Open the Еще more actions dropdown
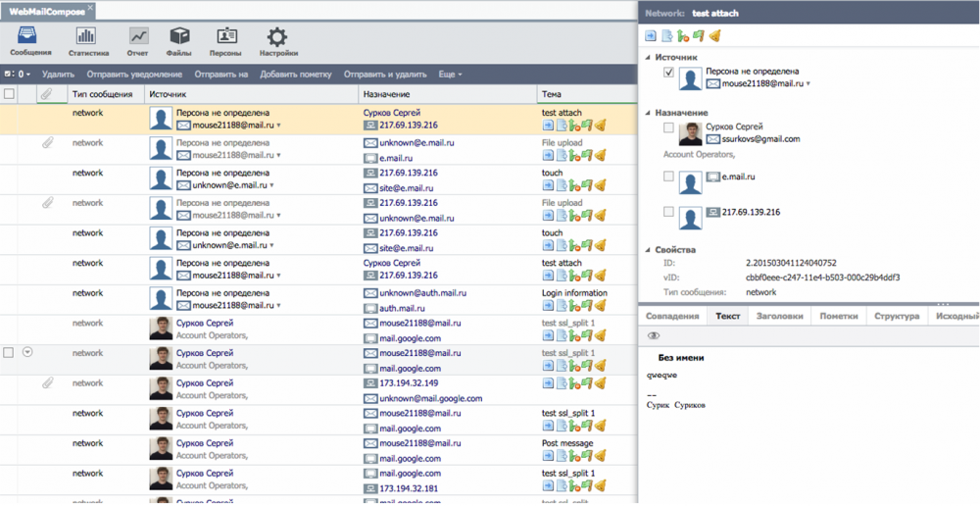 [451, 74]
